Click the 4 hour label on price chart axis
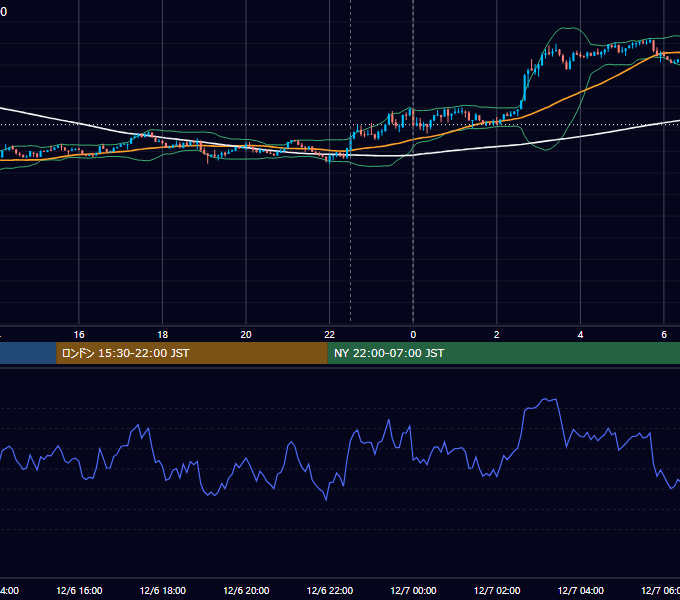This screenshot has height=600, width=680. click(x=580, y=335)
